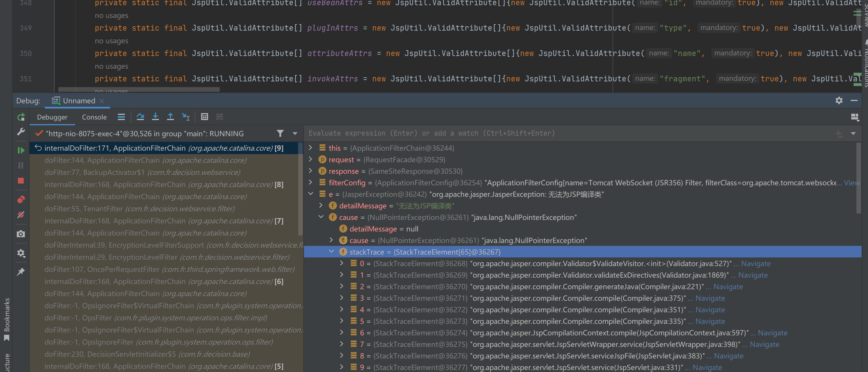Screen dimensions: 868x372
Task: Click the Trace Current Stream Chain icon
Action: (x=220, y=117)
